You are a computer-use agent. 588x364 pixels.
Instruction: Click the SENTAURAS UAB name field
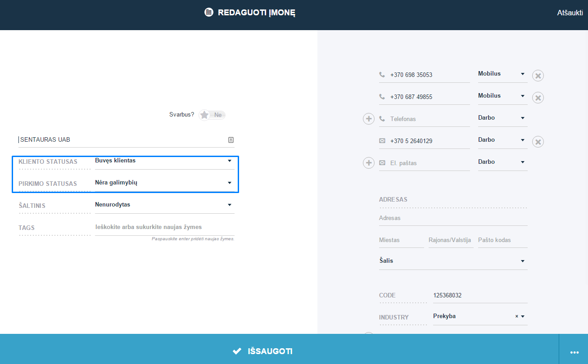[x=127, y=140]
